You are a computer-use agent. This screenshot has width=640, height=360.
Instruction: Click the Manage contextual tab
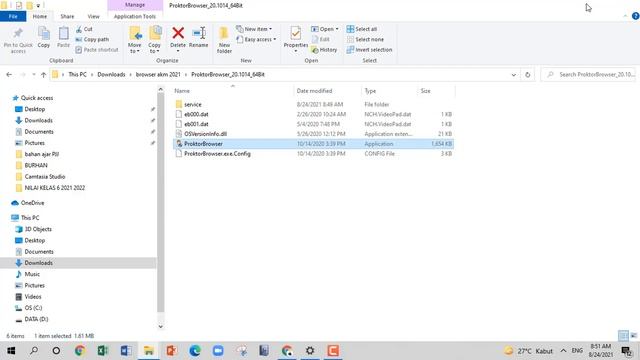click(135, 5)
